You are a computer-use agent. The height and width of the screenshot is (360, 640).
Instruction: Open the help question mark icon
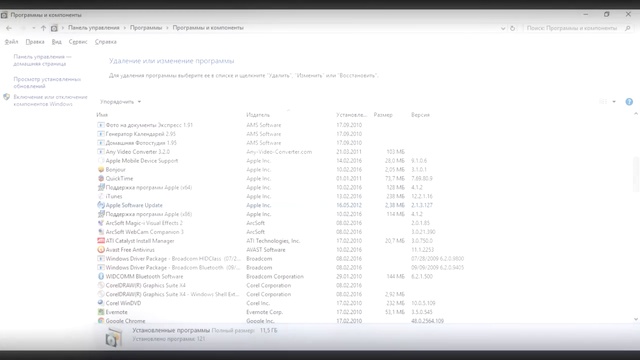coord(629,102)
